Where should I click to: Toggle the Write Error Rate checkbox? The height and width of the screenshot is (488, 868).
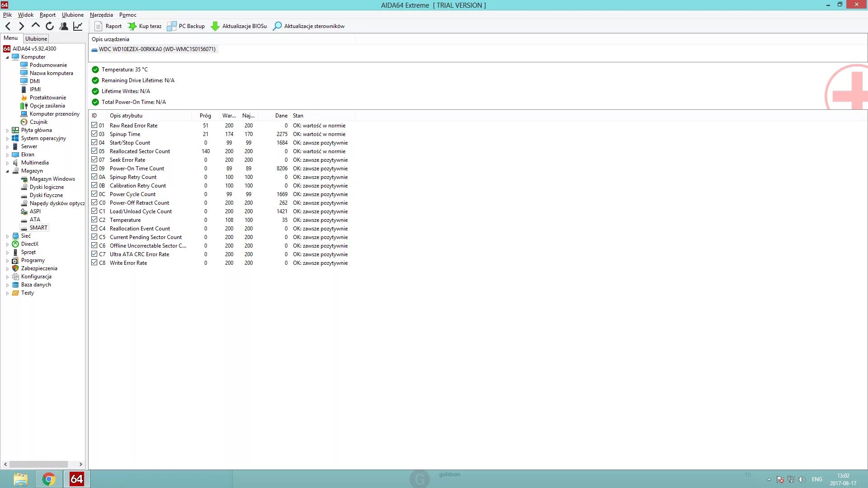pyautogui.click(x=94, y=263)
